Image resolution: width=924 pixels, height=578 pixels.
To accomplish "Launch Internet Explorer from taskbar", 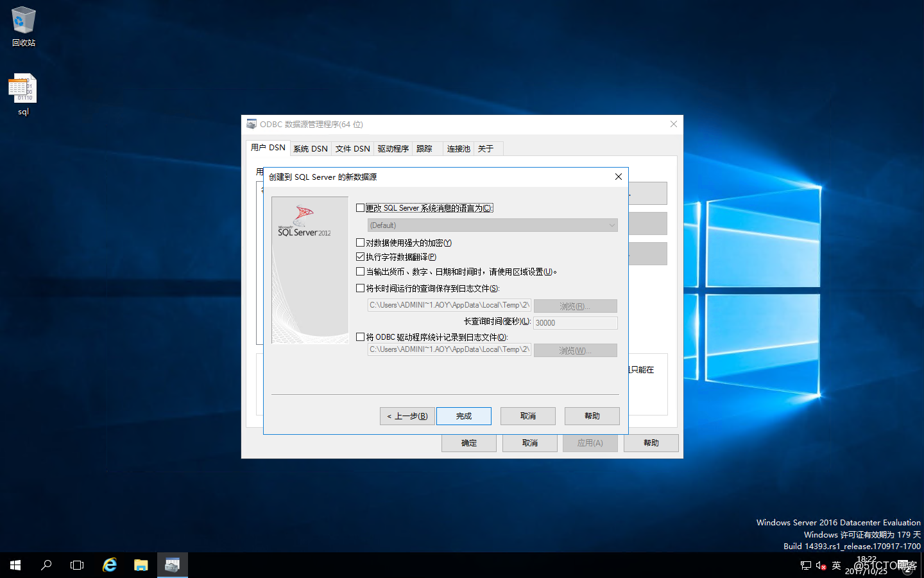I will (x=110, y=565).
